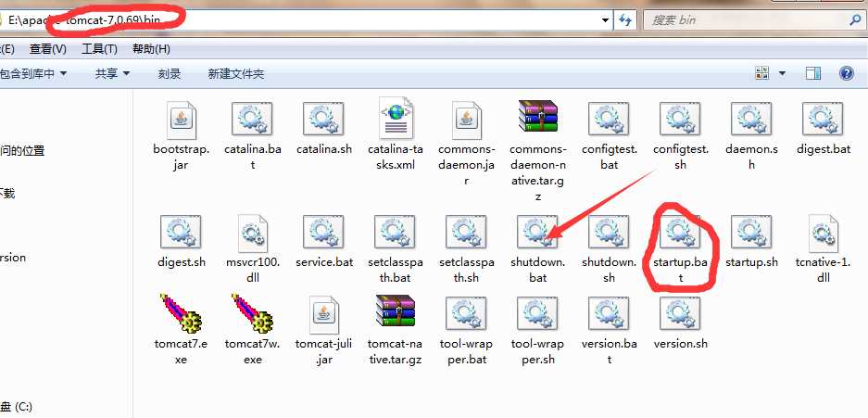Select the tomcat7.exe feather icon
868x418 pixels.
[x=182, y=313]
